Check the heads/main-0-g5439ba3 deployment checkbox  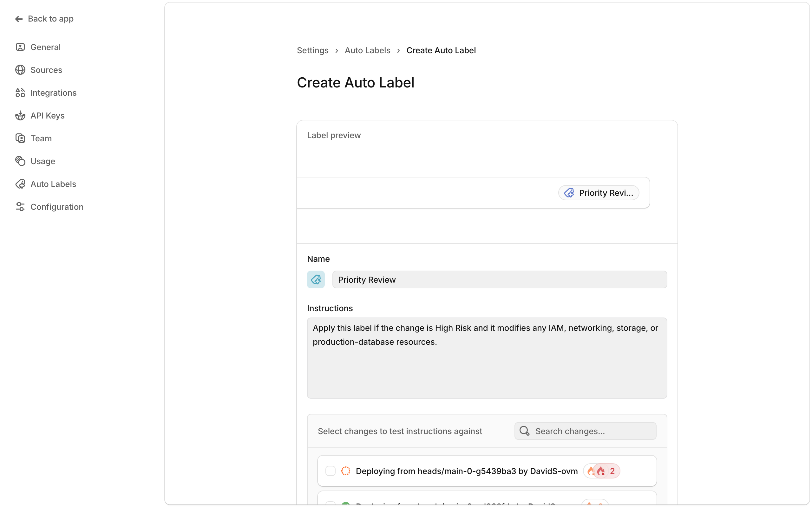point(330,471)
